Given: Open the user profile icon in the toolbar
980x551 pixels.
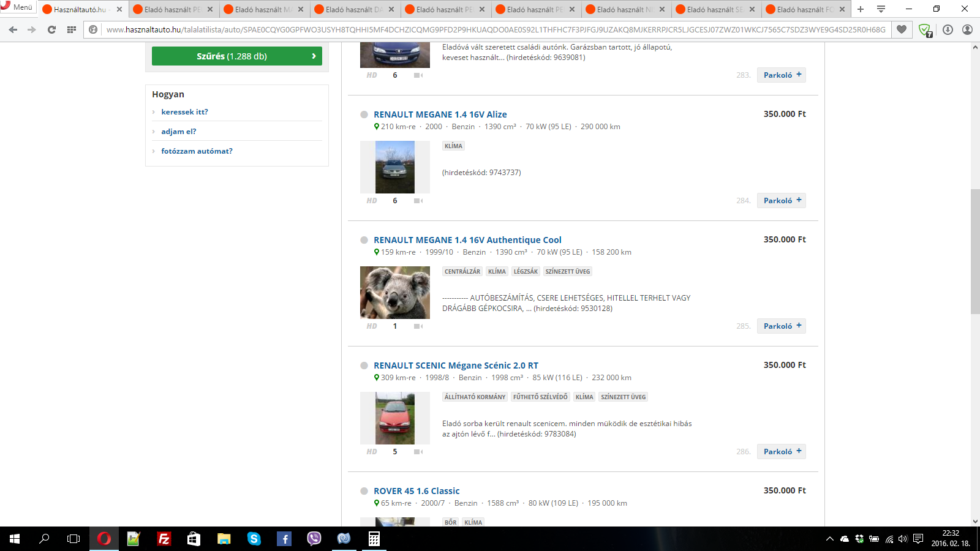Looking at the screenshot, I should click(967, 29).
